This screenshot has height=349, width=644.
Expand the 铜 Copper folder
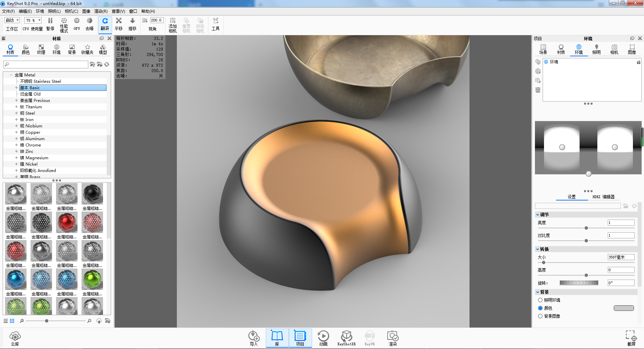(x=16, y=132)
